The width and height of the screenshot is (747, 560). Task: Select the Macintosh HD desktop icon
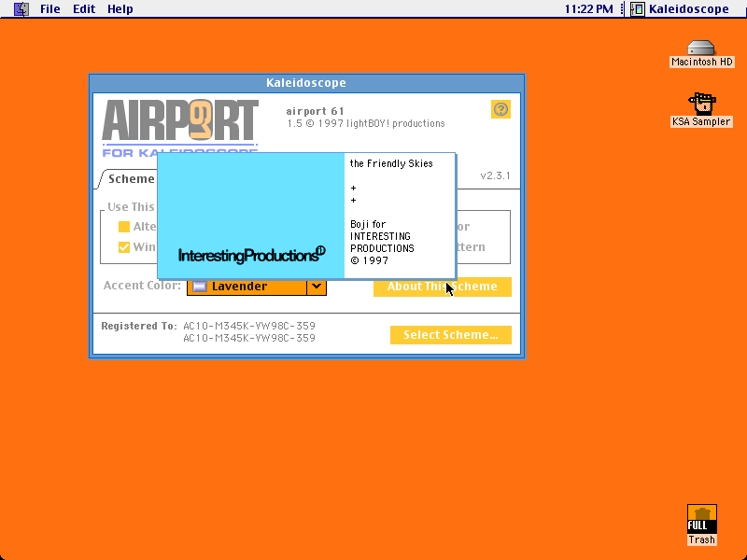click(x=702, y=54)
